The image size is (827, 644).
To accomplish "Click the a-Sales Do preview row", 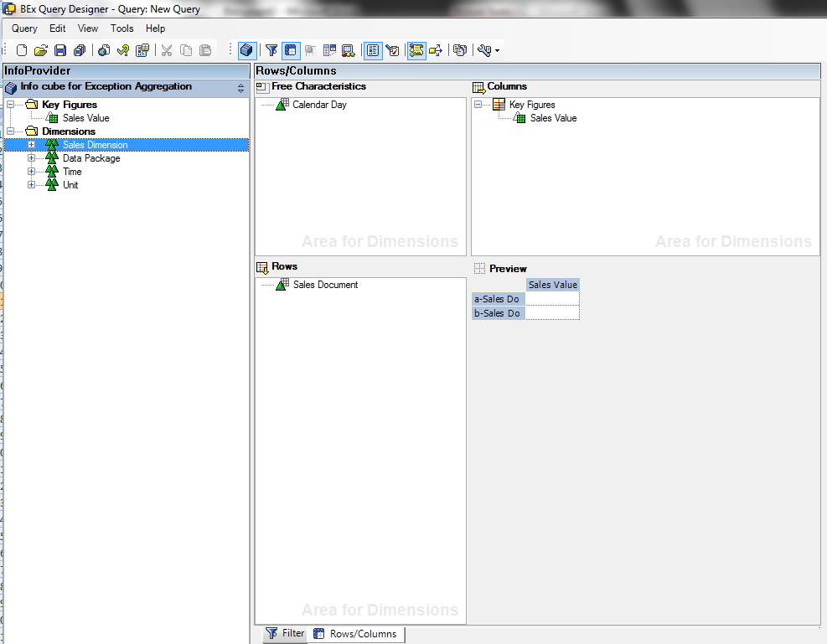I will coord(499,299).
